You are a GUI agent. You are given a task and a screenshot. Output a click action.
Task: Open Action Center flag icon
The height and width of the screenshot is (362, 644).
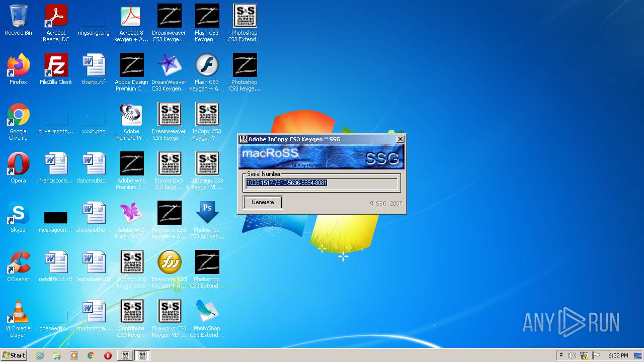[596, 355]
